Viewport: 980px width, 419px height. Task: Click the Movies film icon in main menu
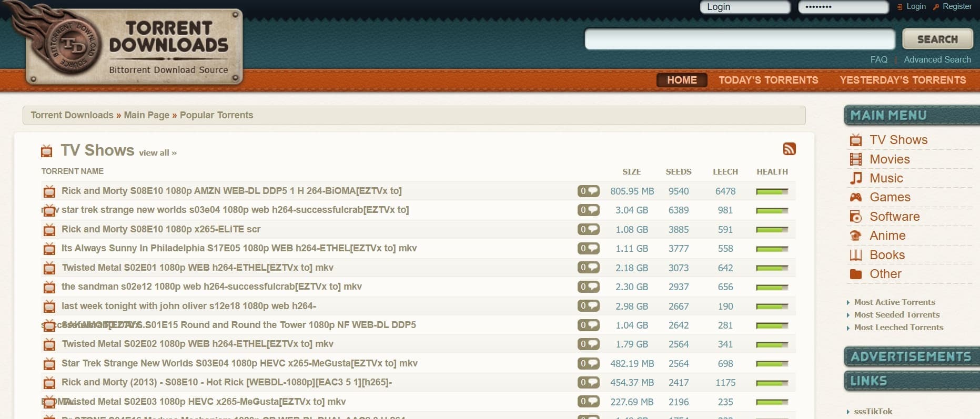pyautogui.click(x=856, y=159)
